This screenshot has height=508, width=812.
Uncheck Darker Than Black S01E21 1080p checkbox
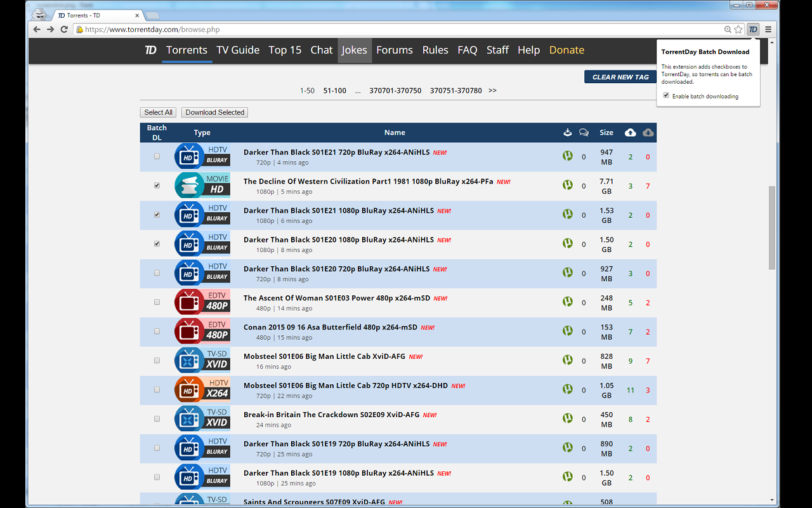(x=157, y=215)
